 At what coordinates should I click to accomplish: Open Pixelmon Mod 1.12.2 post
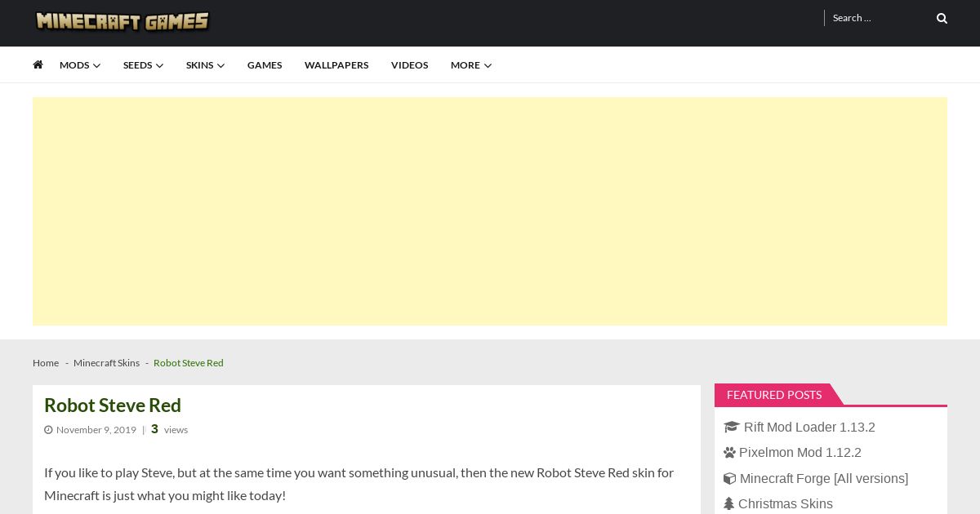click(800, 453)
